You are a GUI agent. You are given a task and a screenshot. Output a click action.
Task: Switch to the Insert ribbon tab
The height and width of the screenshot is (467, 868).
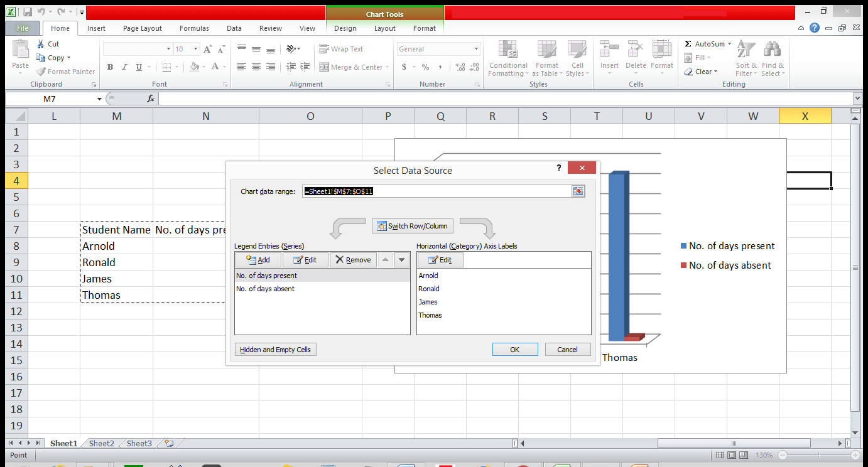pyautogui.click(x=96, y=28)
